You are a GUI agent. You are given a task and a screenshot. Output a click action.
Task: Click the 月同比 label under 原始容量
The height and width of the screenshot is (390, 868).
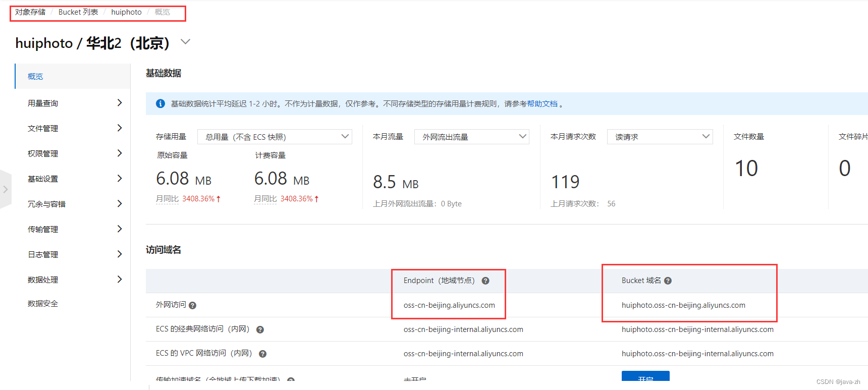(x=168, y=199)
